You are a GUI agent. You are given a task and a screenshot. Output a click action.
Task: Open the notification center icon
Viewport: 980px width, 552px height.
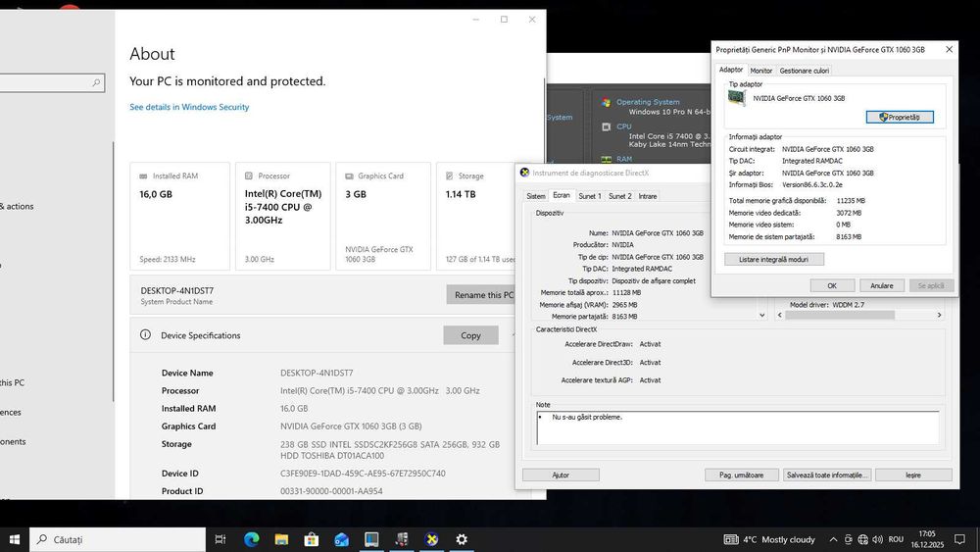(959, 539)
